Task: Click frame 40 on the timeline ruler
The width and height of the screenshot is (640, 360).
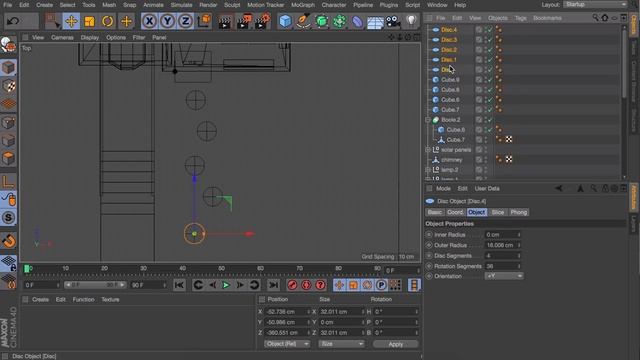Action: pyautogui.click(x=182, y=269)
